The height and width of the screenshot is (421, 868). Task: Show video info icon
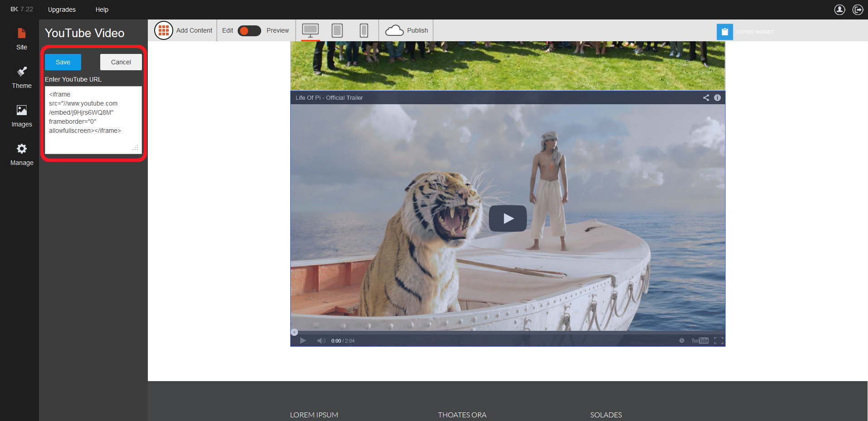pos(717,97)
